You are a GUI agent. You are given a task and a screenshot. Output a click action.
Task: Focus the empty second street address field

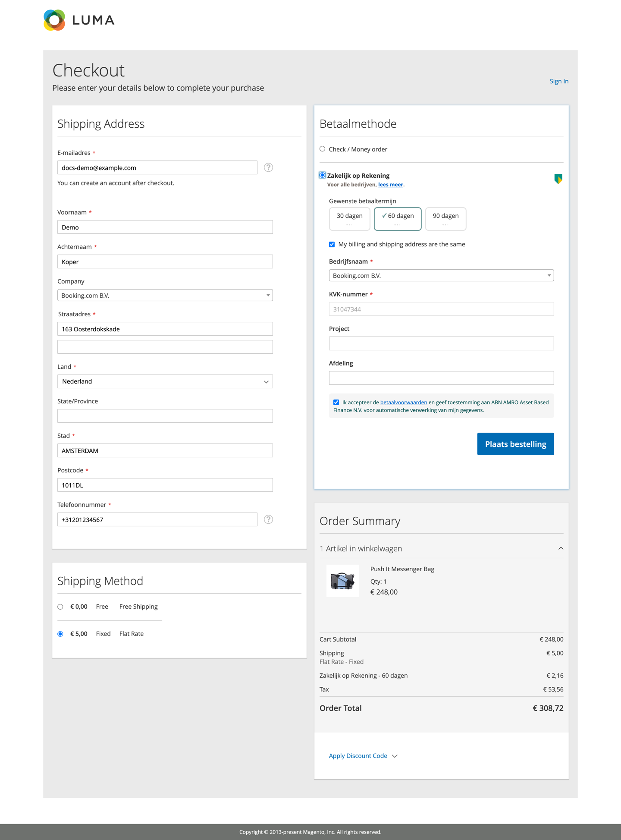point(165,347)
